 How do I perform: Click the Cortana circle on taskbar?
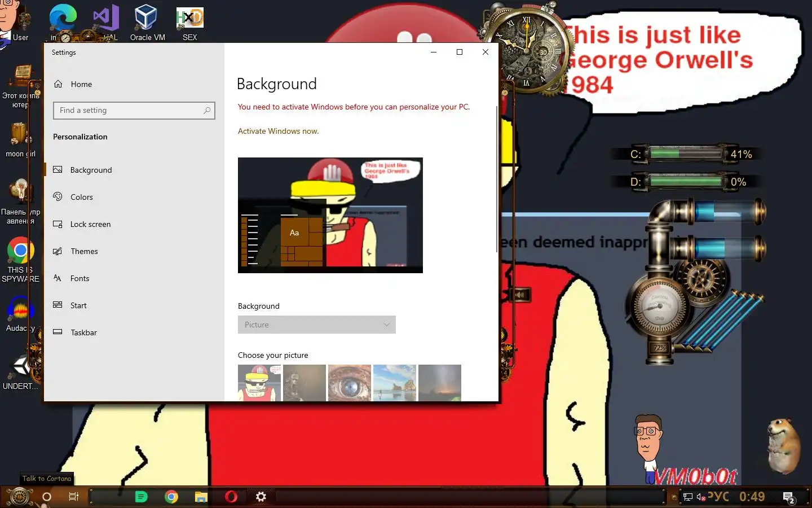pos(47,497)
